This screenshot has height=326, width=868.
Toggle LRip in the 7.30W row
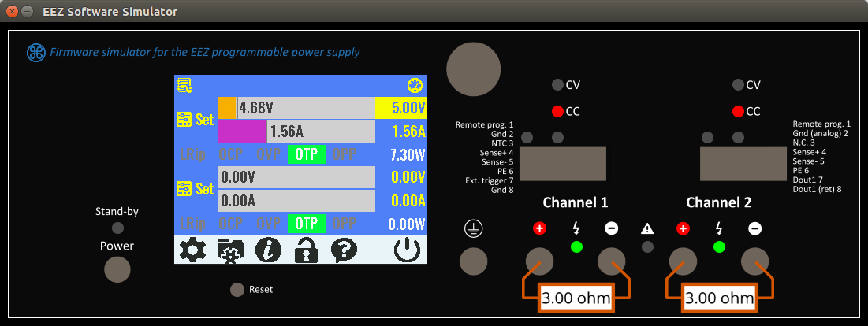192,154
